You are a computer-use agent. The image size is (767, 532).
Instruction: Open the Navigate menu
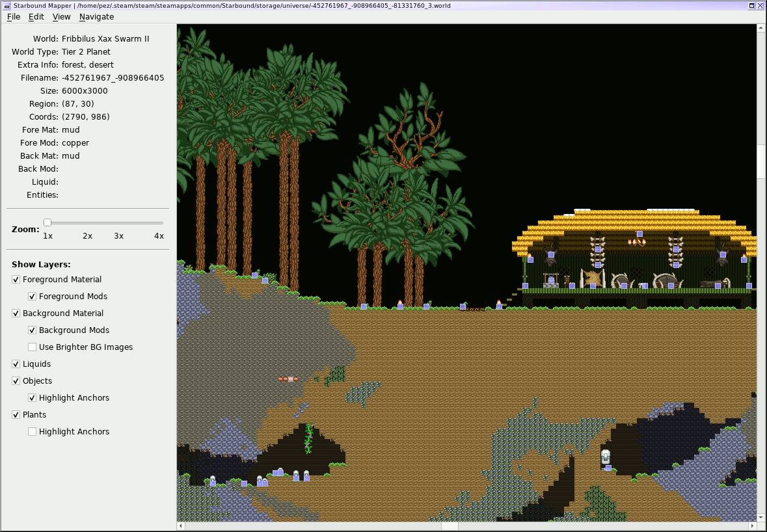(x=96, y=17)
